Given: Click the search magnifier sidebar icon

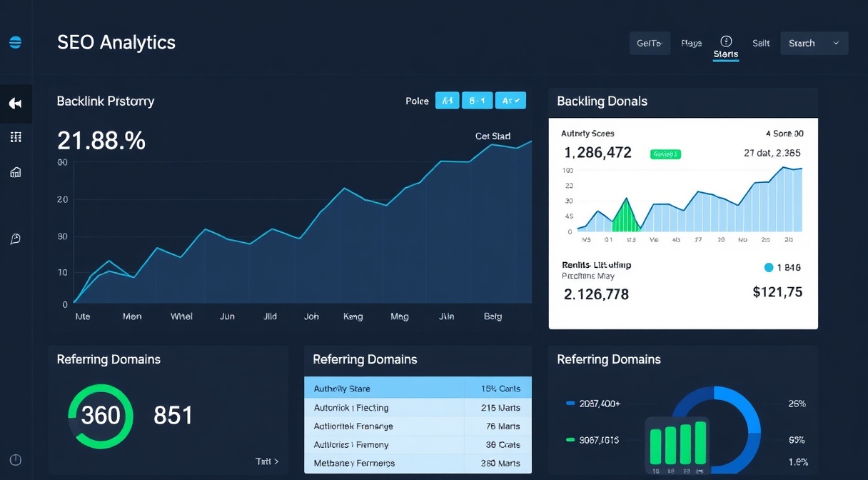Looking at the screenshot, I should click(x=15, y=239).
